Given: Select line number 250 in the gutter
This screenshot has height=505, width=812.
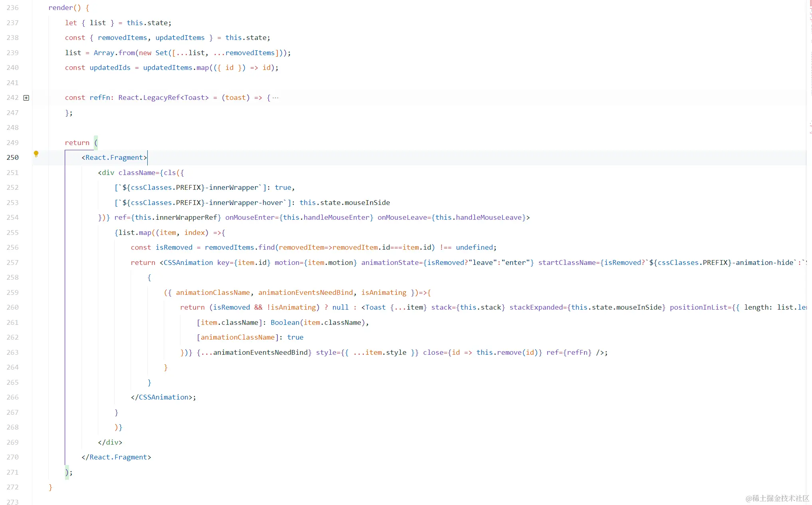Looking at the screenshot, I should [12, 157].
